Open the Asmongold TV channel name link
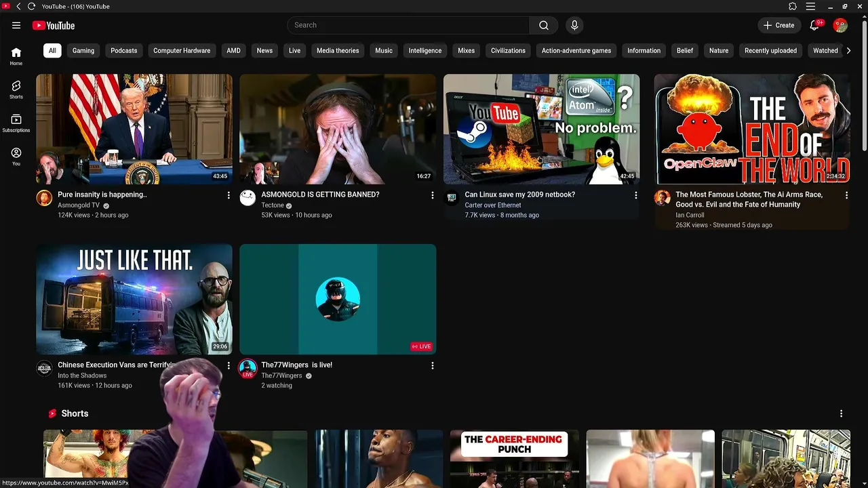This screenshot has height=488, width=868. tap(79, 205)
